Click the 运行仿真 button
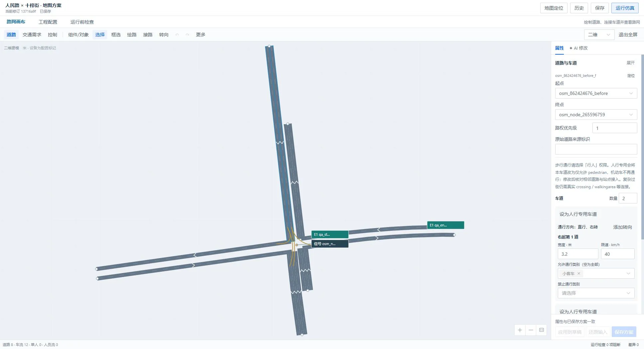This screenshot has height=349, width=644. coord(625,8)
